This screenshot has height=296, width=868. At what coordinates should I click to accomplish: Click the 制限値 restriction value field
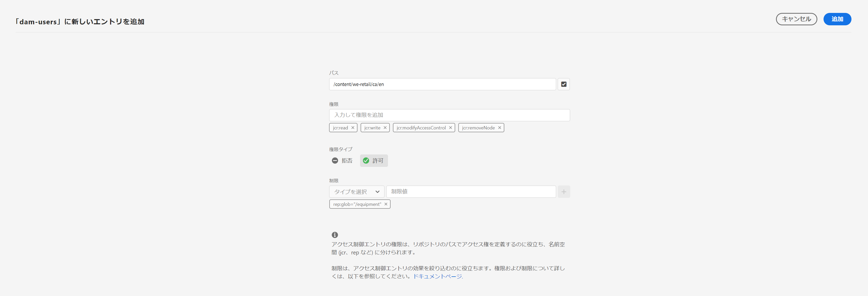[471, 192]
